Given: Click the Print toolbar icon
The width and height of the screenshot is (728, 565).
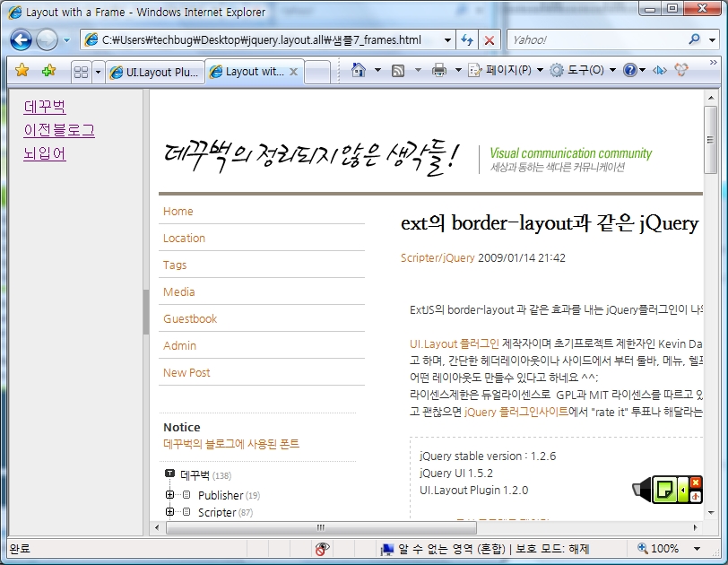Looking at the screenshot, I should click(x=438, y=70).
